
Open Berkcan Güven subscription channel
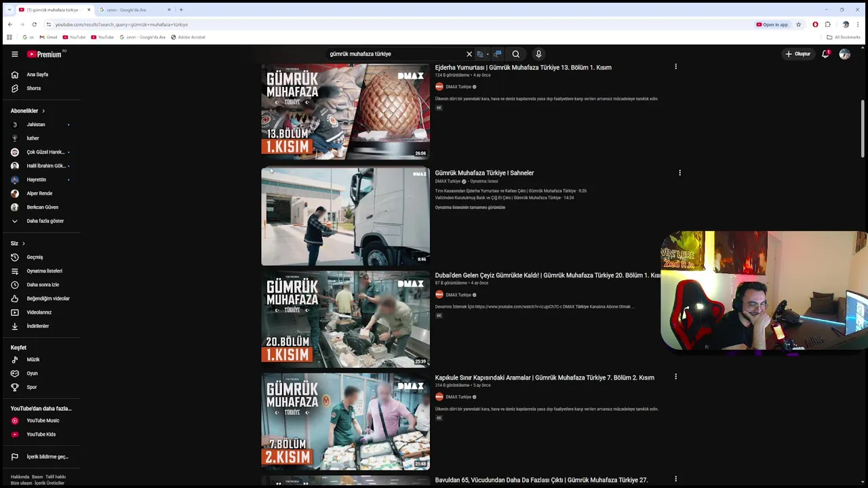point(41,207)
